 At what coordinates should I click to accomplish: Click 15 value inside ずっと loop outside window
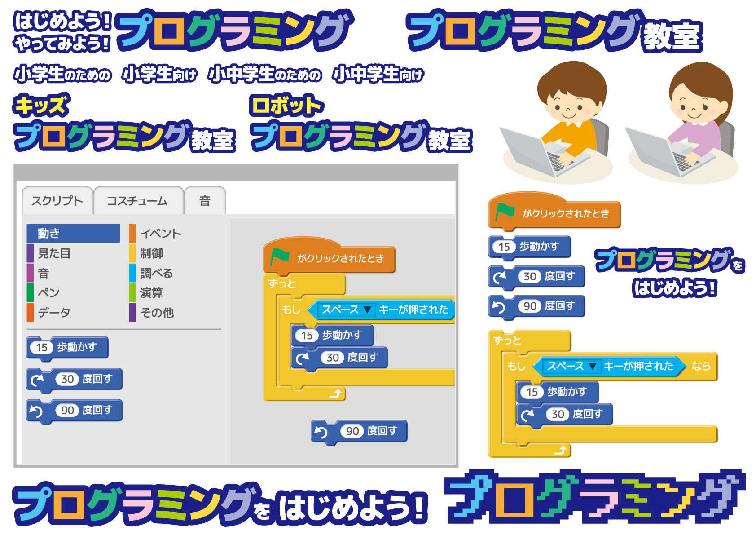pos(532,393)
